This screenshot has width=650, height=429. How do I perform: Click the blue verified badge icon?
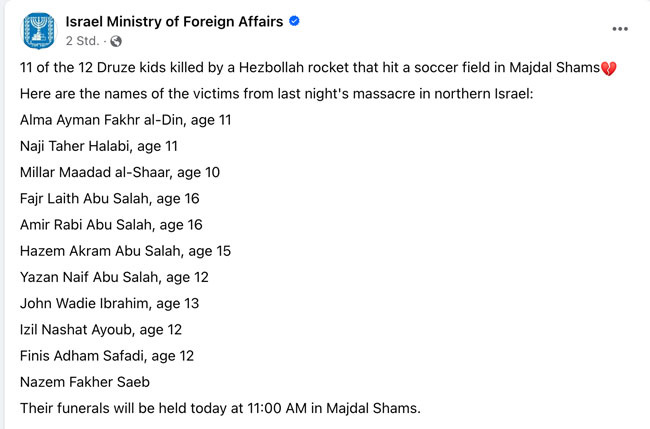click(295, 22)
